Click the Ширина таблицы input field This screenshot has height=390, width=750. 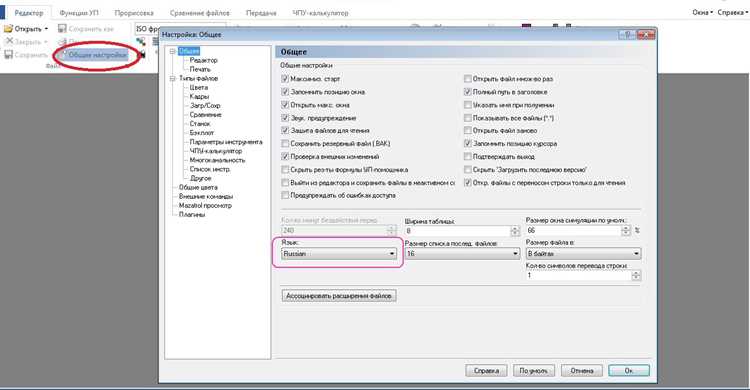click(457, 231)
